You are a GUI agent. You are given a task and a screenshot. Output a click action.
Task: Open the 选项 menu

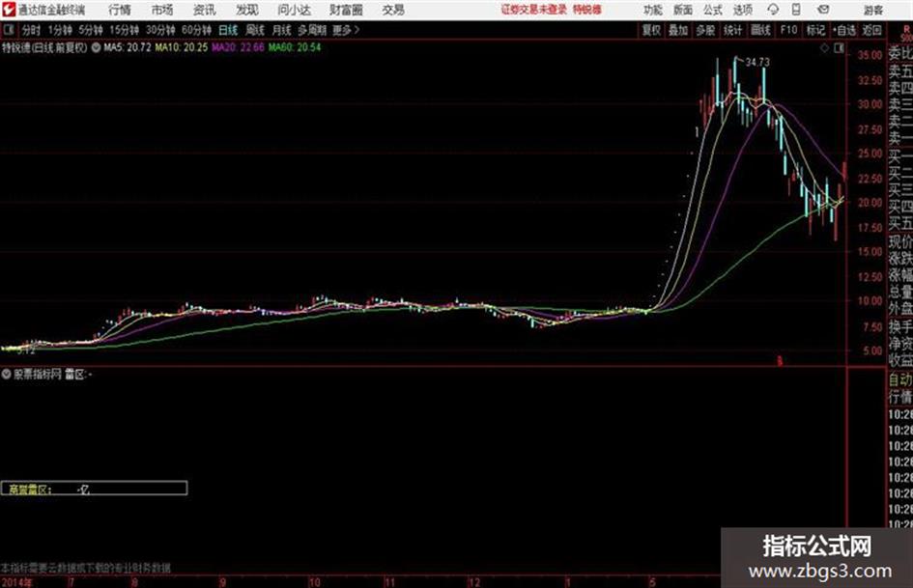[743, 10]
